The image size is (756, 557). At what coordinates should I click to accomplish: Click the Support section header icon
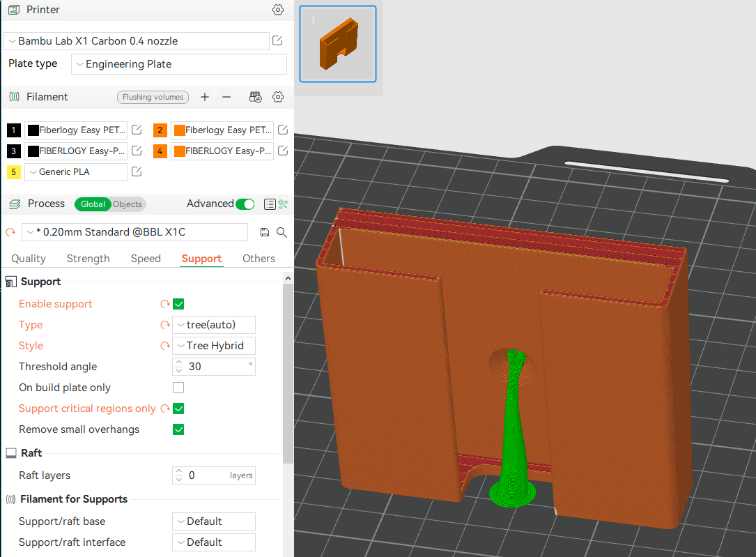click(11, 282)
